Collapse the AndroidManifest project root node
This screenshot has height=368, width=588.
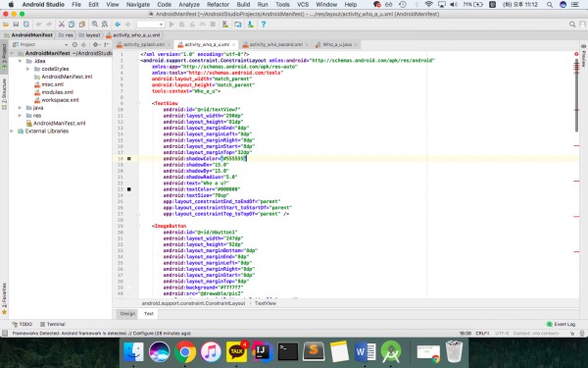(x=13, y=53)
